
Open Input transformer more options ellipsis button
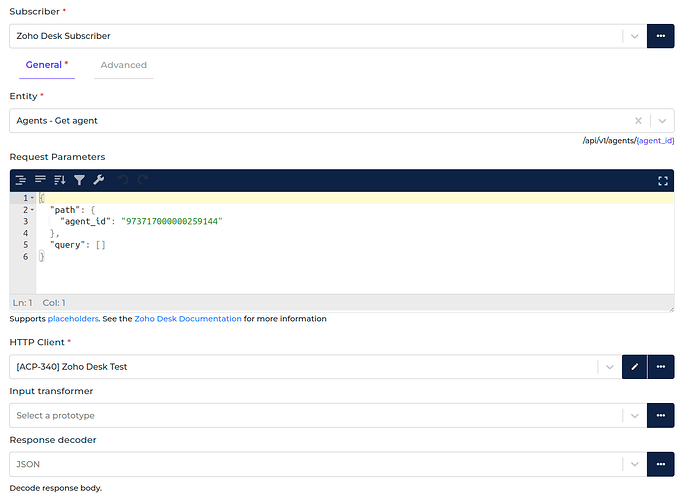click(x=661, y=415)
